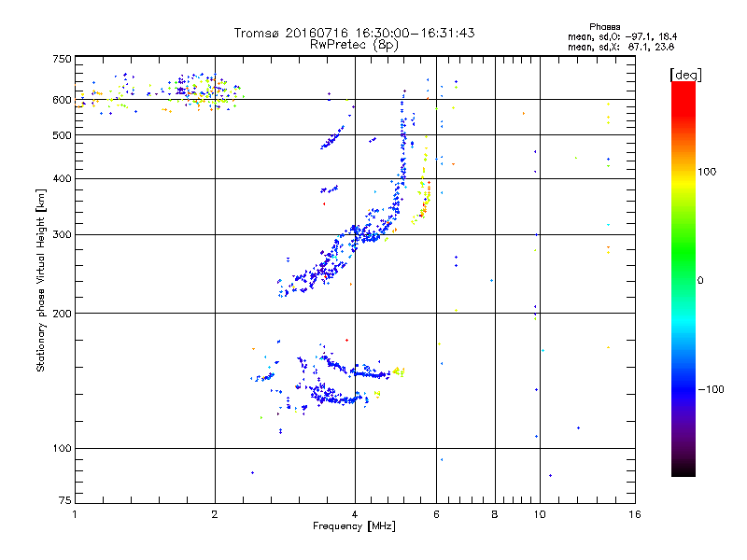Click the colorbar tick label '100'
The width and height of the screenshot is (747, 560).
707,172
